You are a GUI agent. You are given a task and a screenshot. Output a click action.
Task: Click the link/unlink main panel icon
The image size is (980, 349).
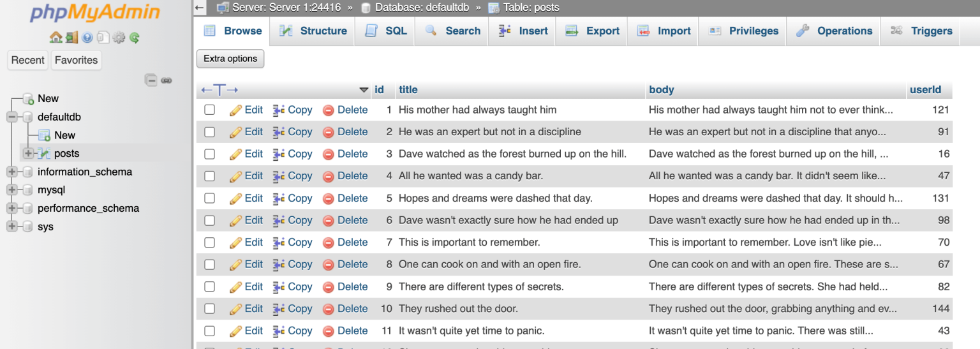pyautogui.click(x=167, y=80)
